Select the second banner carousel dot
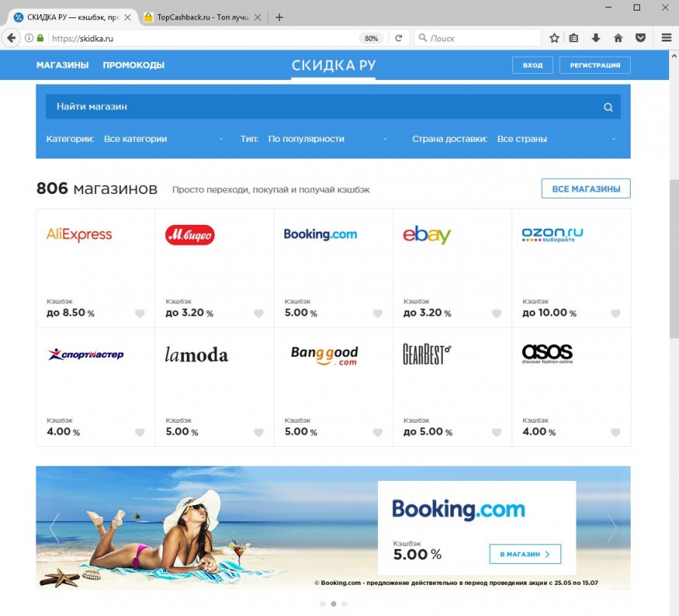This screenshot has height=616, width=679. coord(333,604)
